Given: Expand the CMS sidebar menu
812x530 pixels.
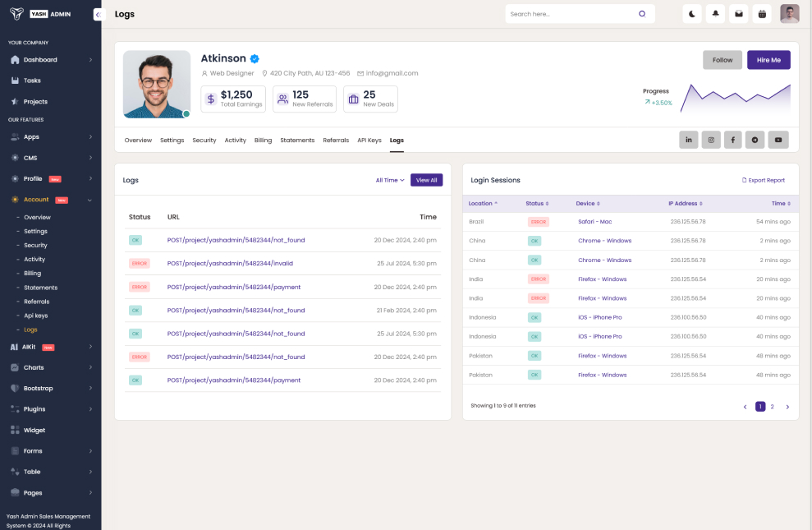Looking at the screenshot, I should click(50, 158).
